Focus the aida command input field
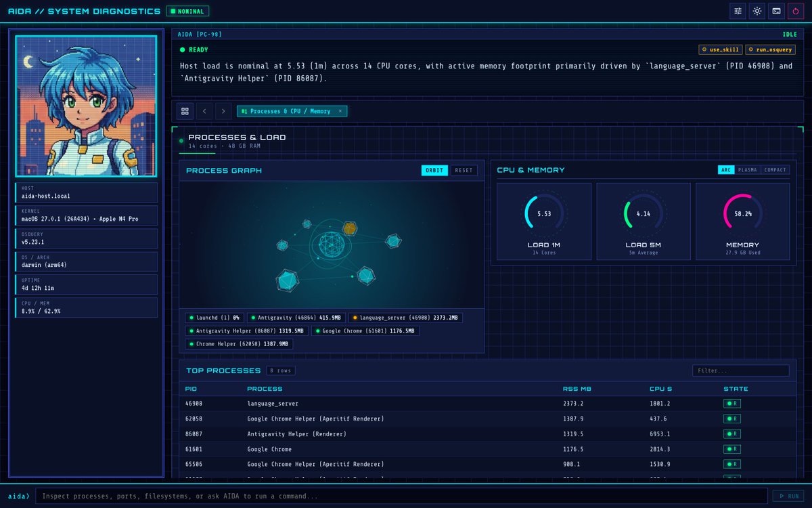Screen dimensions: 812x508 pyautogui.click(x=402, y=496)
